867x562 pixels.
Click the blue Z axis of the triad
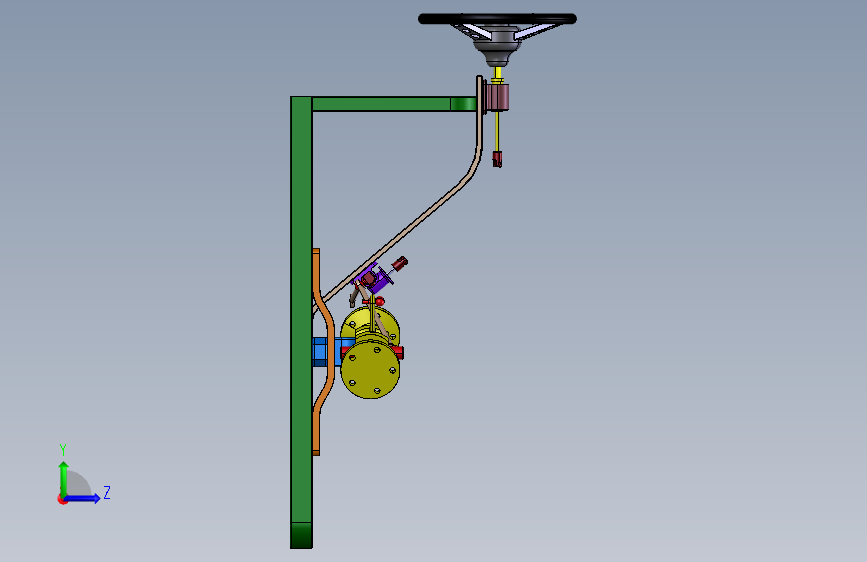(82, 498)
